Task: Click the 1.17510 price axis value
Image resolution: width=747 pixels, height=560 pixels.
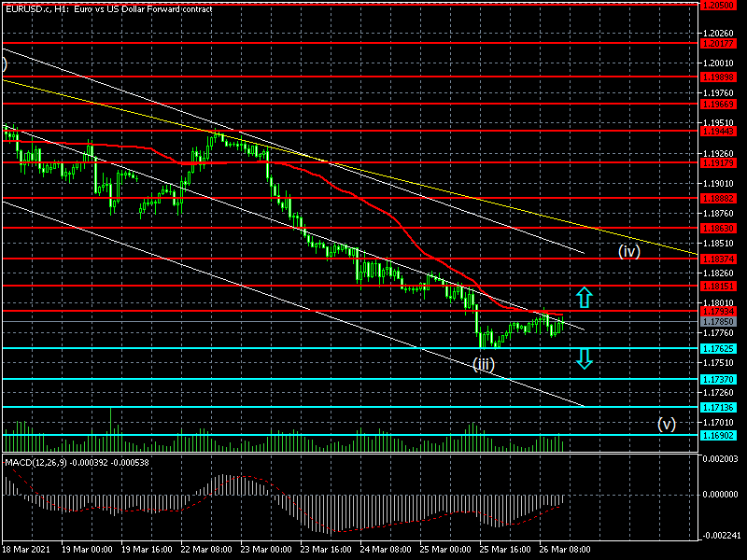Action: pyautogui.click(x=718, y=363)
